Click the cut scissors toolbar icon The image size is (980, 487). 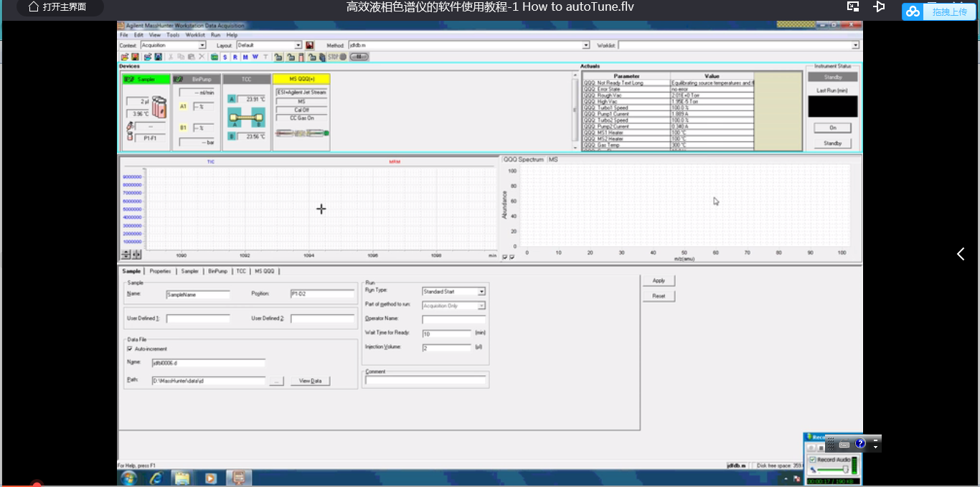click(x=171, y=57)
